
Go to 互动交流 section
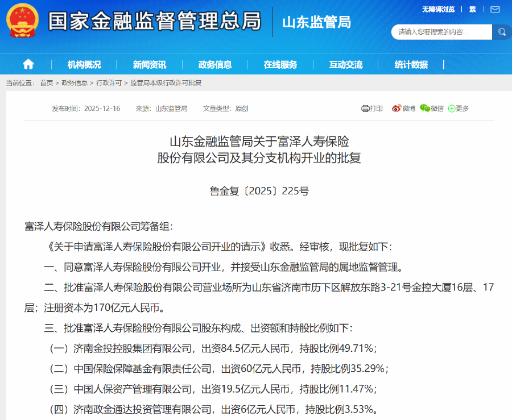pyautogui.click(x=346, y=65)
